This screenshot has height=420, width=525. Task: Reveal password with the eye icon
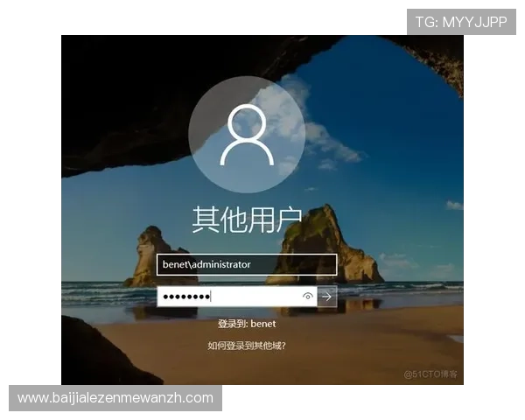(x=308, y=297)
